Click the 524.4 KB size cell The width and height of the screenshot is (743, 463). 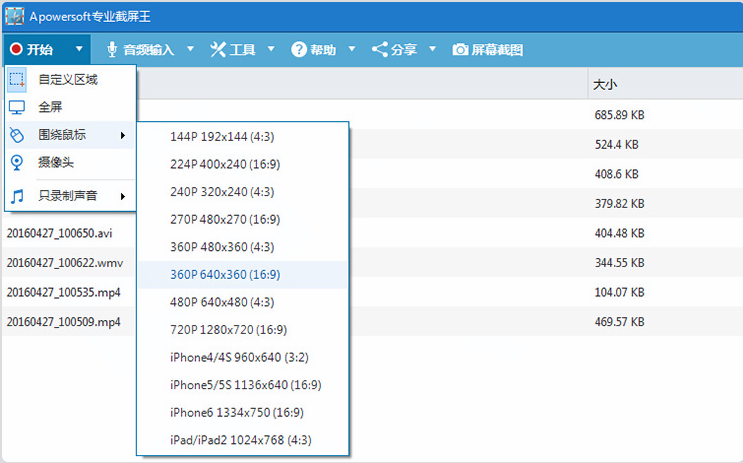click(616, 145)
